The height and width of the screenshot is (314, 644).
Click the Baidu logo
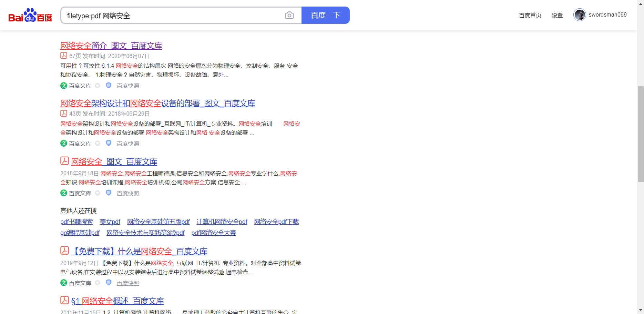[x=30, y=15]
